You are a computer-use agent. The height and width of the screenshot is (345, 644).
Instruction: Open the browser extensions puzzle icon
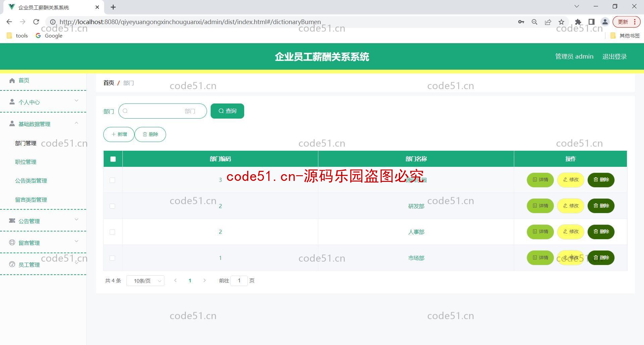(578, 22)
